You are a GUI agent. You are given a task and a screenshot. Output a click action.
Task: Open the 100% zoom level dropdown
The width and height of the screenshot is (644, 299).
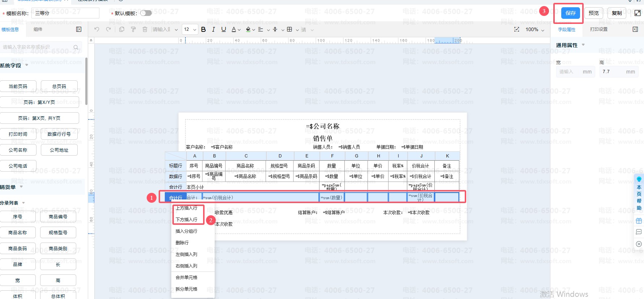(x=535, y=29)
